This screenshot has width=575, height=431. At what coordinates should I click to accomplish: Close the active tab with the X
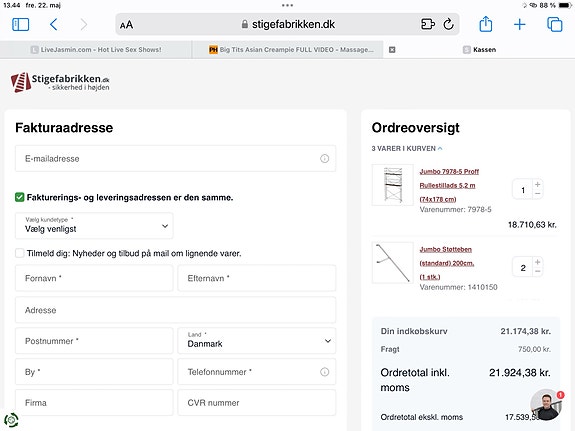pos(392,50)
